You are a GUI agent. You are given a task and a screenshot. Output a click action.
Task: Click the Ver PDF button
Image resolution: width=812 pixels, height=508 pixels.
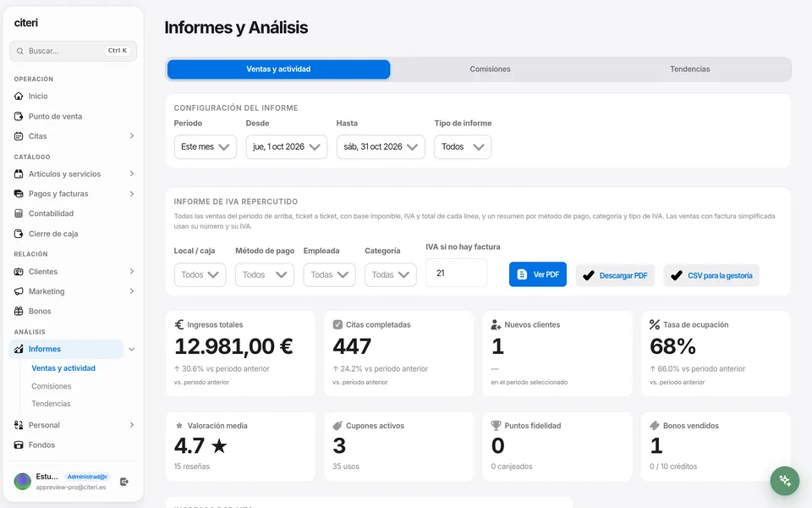coord(538,274)
